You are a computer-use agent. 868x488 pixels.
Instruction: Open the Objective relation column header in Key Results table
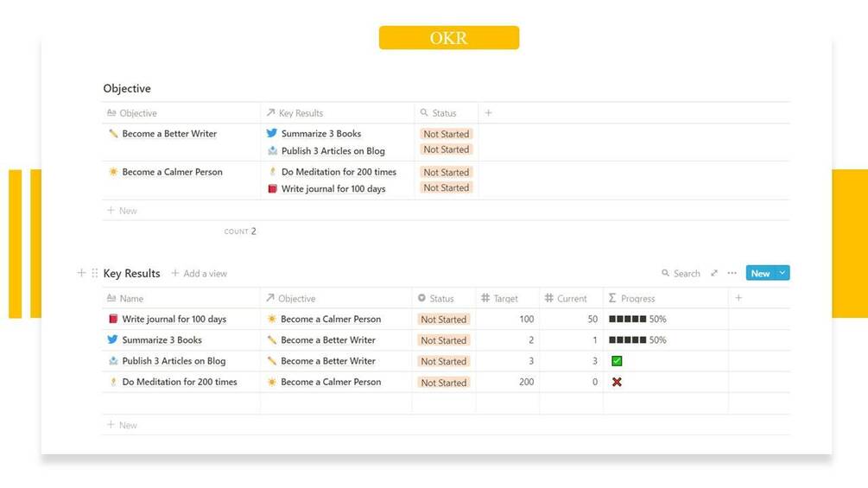pos(336,298)
